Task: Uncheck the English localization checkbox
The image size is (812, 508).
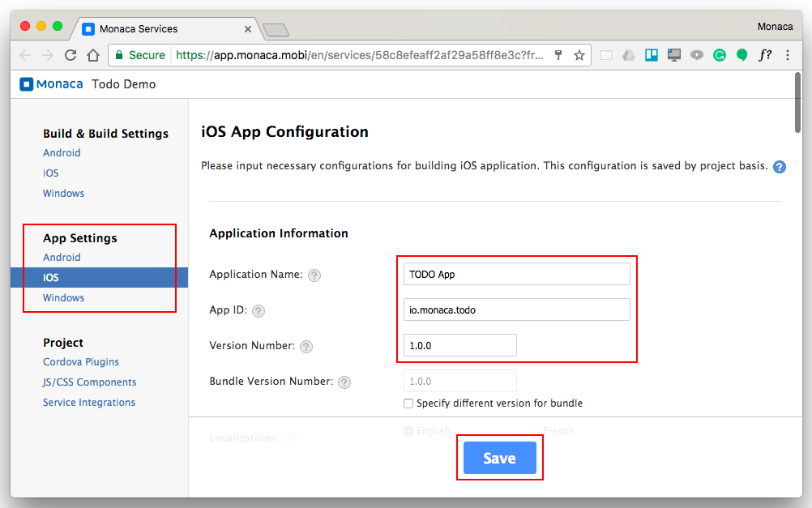Action: tap(408, 431)
